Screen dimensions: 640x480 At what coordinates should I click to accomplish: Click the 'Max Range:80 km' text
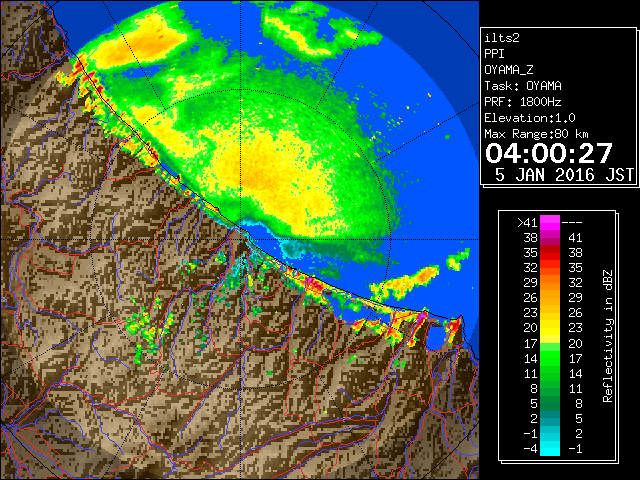[x=536, y=134]
